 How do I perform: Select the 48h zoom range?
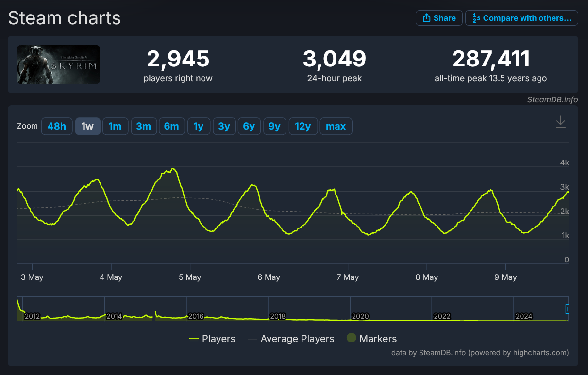[57, 126]
